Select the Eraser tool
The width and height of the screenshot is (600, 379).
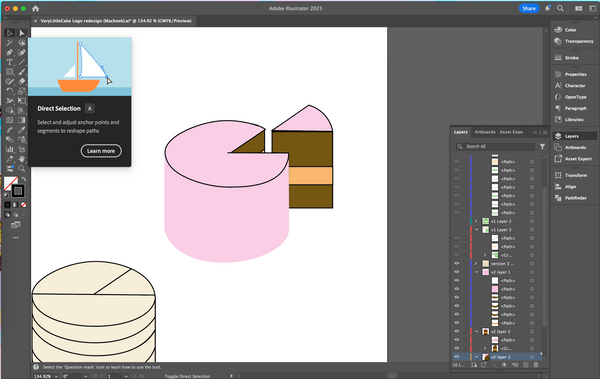[x=22, y=82]
